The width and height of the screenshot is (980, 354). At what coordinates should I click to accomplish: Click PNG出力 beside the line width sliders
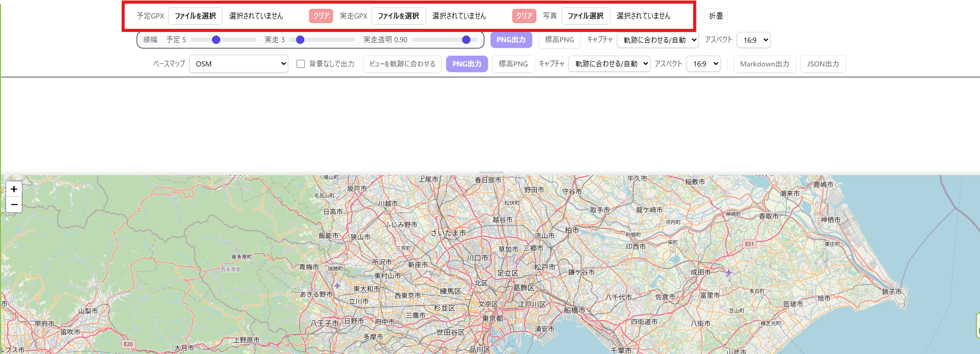click(x=511, y=40)
